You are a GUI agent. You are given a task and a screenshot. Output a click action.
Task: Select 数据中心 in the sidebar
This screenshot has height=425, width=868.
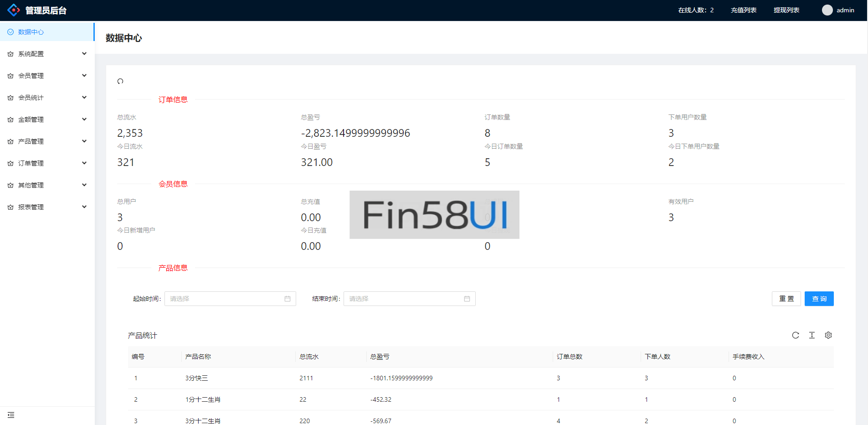pyautogui.click(x=31, y=32)
